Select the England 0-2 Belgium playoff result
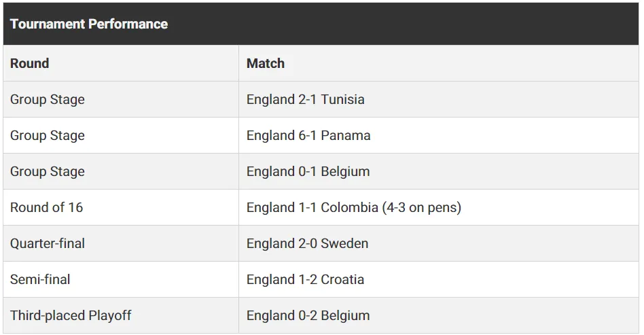644x335 pixels. pos(308,316)
